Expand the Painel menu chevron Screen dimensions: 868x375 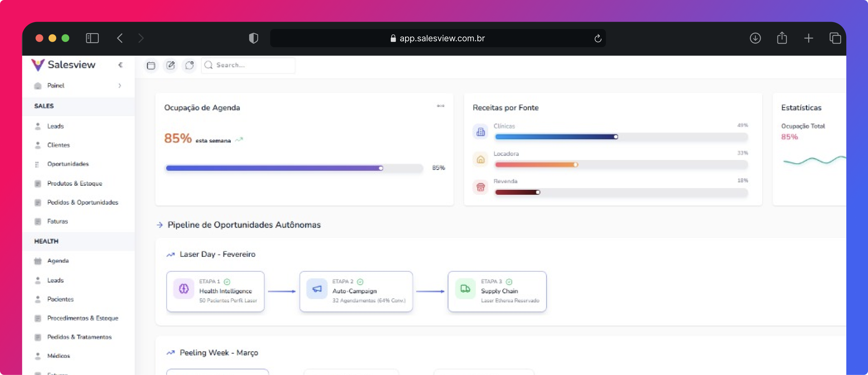(x=120, y=86)
